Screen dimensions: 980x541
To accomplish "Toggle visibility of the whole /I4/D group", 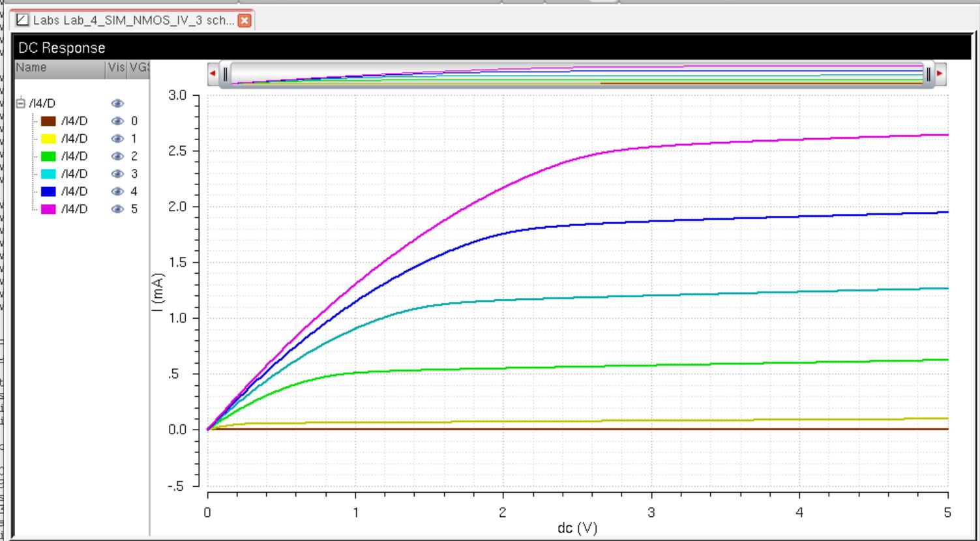I will point(117,103).
